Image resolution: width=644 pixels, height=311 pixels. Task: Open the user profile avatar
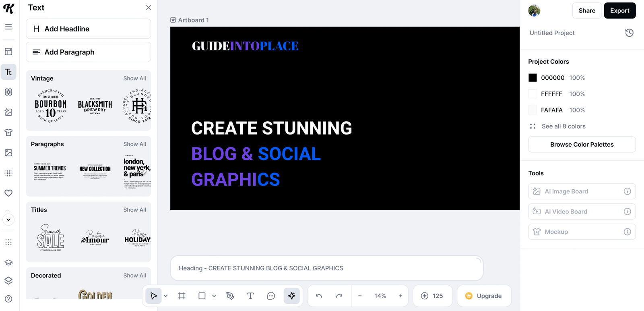coord(535,10)
